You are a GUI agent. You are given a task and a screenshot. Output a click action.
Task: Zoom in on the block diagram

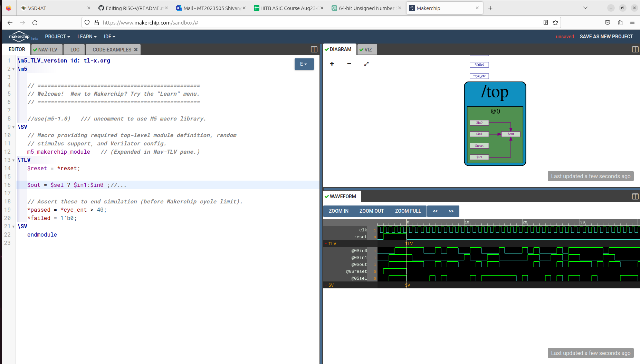(x=332, y=64)
